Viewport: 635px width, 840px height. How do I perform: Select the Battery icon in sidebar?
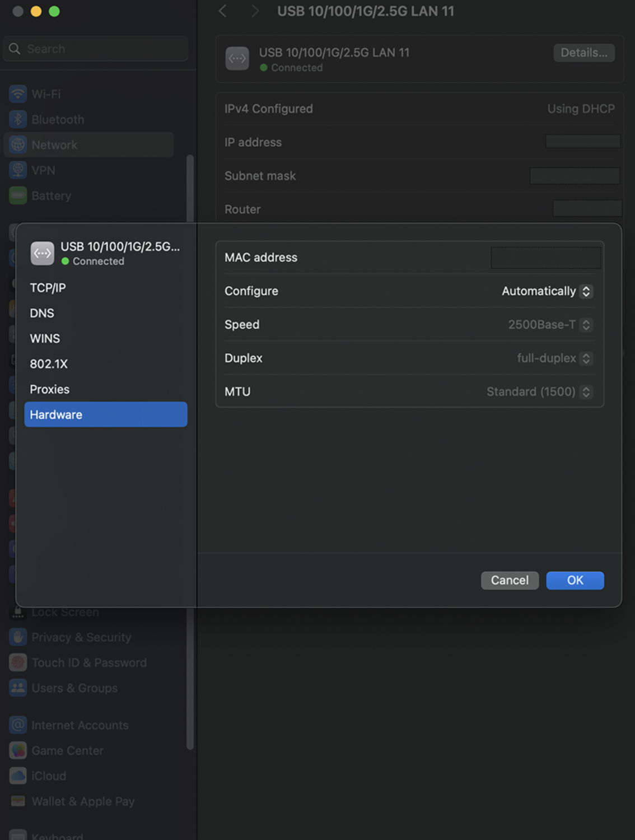tap(17, 195)
